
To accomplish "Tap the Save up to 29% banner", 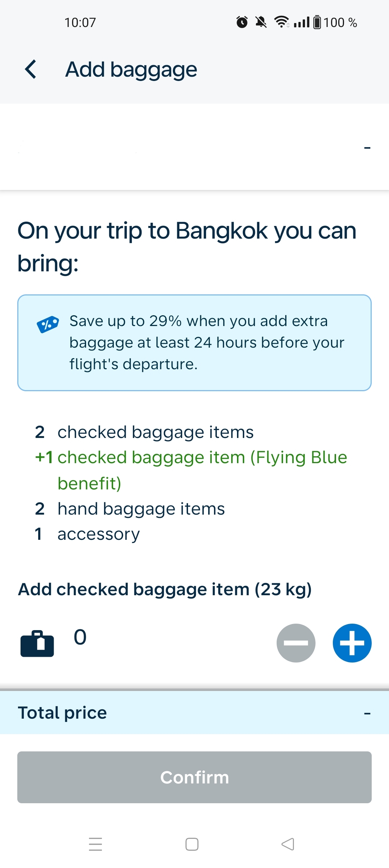I will (x=194, y=343).
